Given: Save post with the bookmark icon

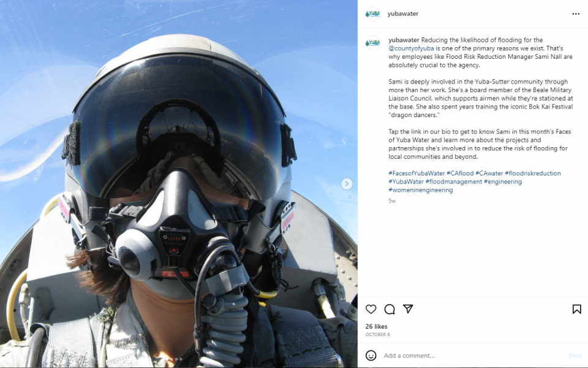Looking at the screenshot, I should click(577, 309).
